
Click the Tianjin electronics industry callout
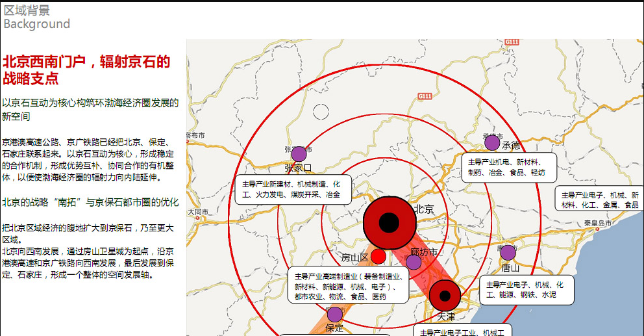[462, 330]
